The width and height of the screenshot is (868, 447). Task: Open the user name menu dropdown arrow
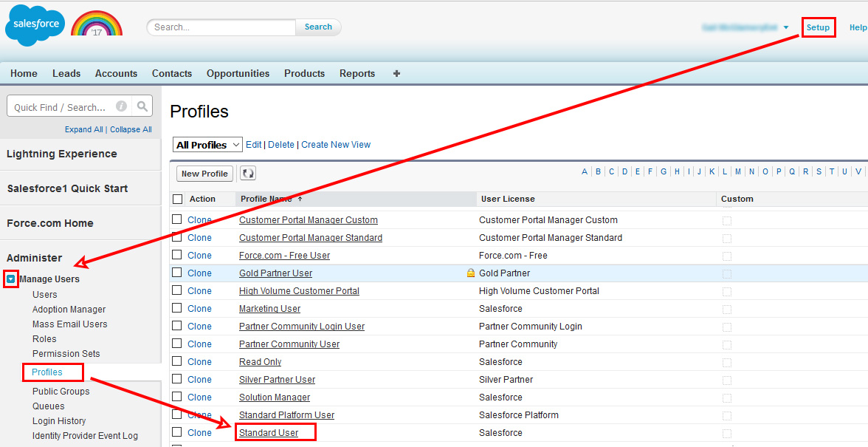tap(785, 27)
